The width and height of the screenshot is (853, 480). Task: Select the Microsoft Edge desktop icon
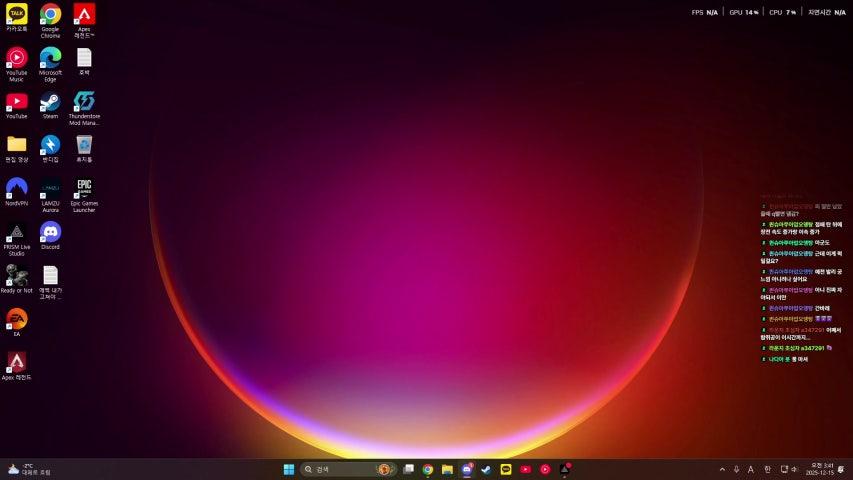click(x=50, y=58)
